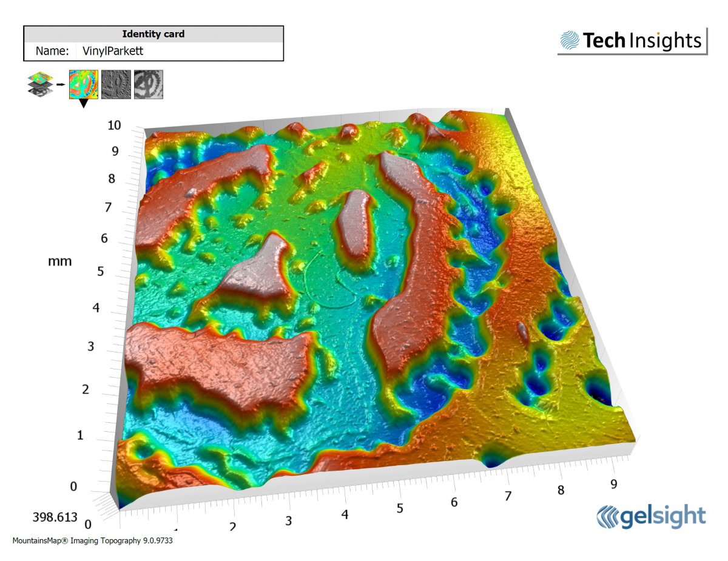Screen dimensions: 728x561
Task: Click the Identity card header
Action: click(153, 34)
